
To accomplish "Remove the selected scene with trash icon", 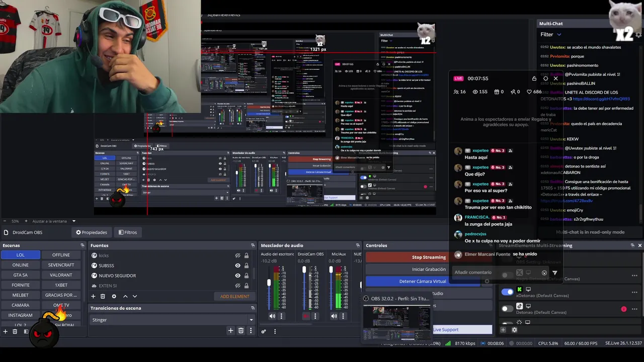I will pyautogui.click(x=15, y=331).
